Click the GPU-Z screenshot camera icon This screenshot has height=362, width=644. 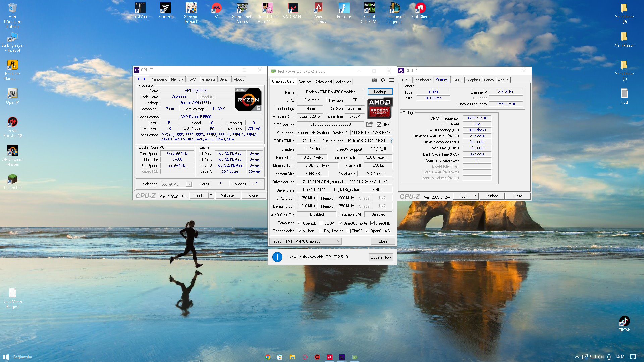tap(374, 80)
